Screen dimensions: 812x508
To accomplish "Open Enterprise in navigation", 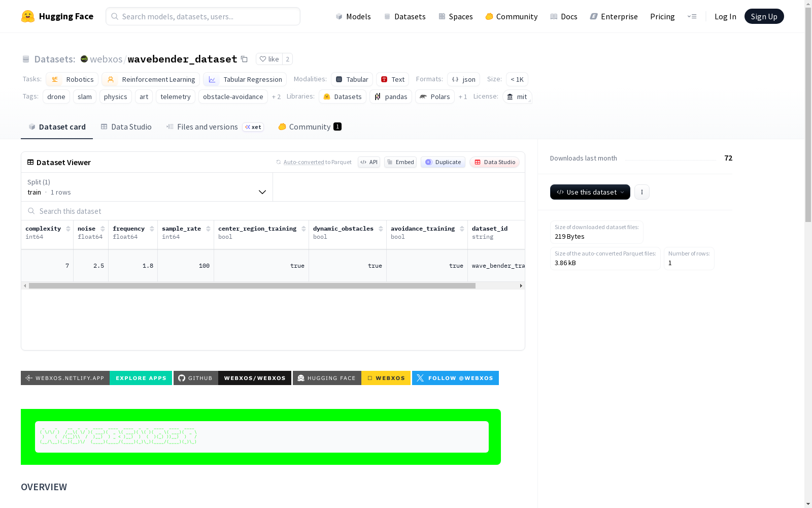I will [614, 16].
